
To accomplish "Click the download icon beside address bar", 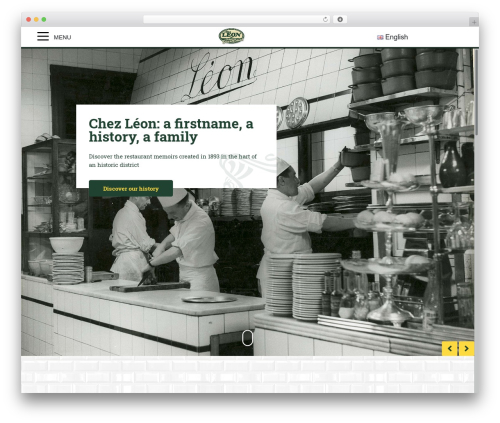I will pyautogui.click(x=340, y=20).
